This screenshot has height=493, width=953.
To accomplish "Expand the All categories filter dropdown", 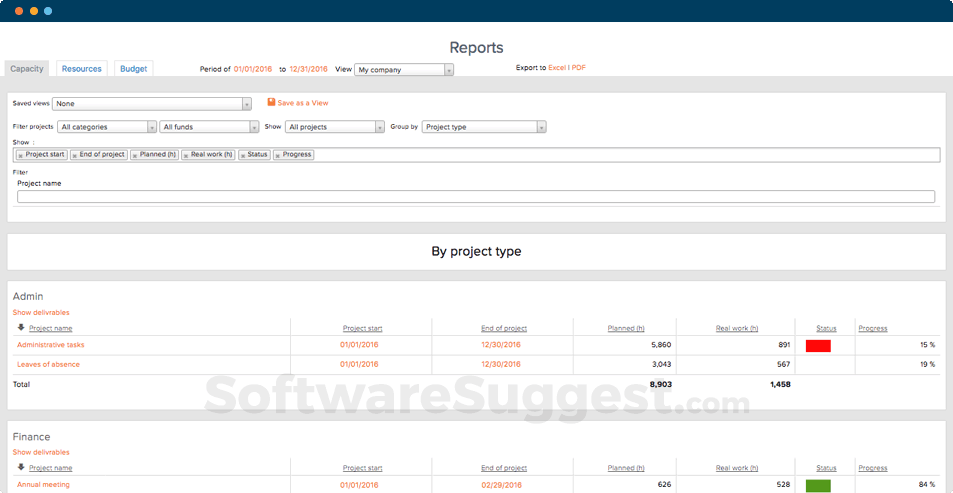I will 107,127.
